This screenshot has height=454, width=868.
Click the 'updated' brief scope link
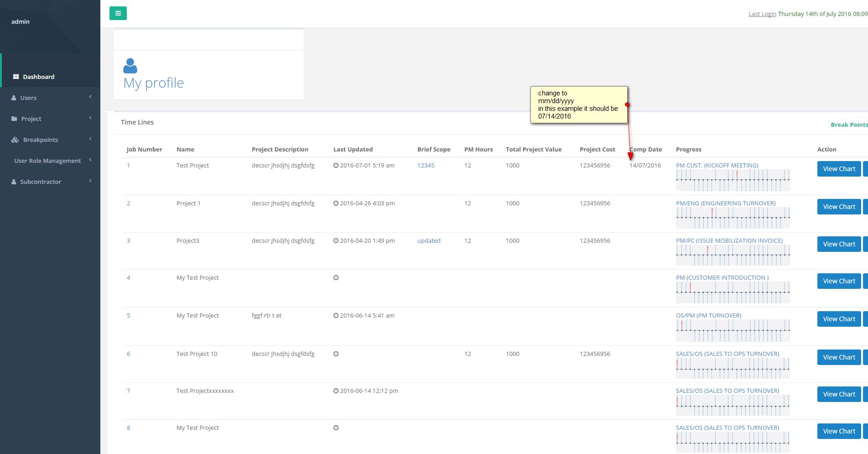(x=429, y=240)
